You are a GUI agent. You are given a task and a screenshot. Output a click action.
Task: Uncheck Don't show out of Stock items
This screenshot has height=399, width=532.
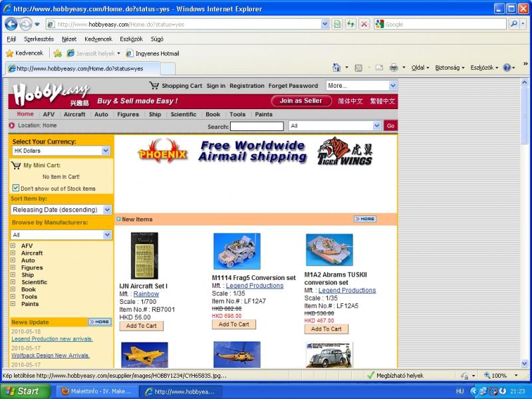pos(16,188)
